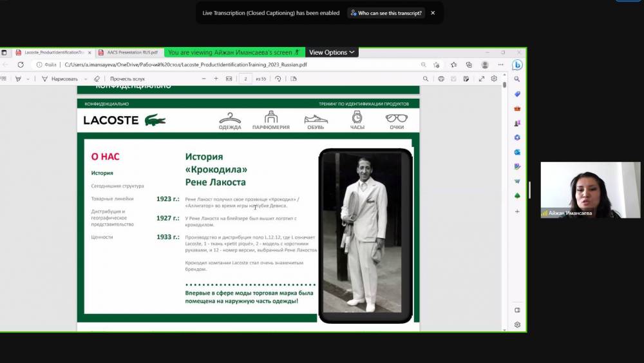Image resolution: width=644 pixels, height=363 pixels.
Task: Click the PDF vertical scrollbar thumb
Action: click(504, 84)
